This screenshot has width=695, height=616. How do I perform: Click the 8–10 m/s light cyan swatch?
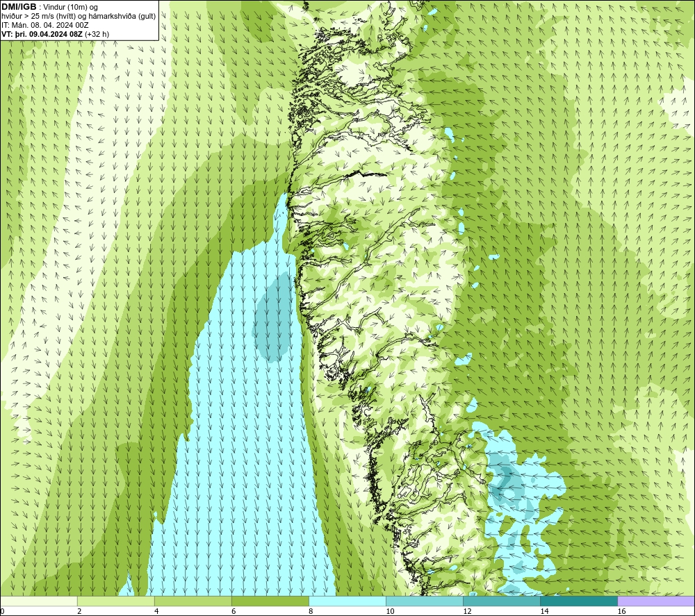pos(347,601)
